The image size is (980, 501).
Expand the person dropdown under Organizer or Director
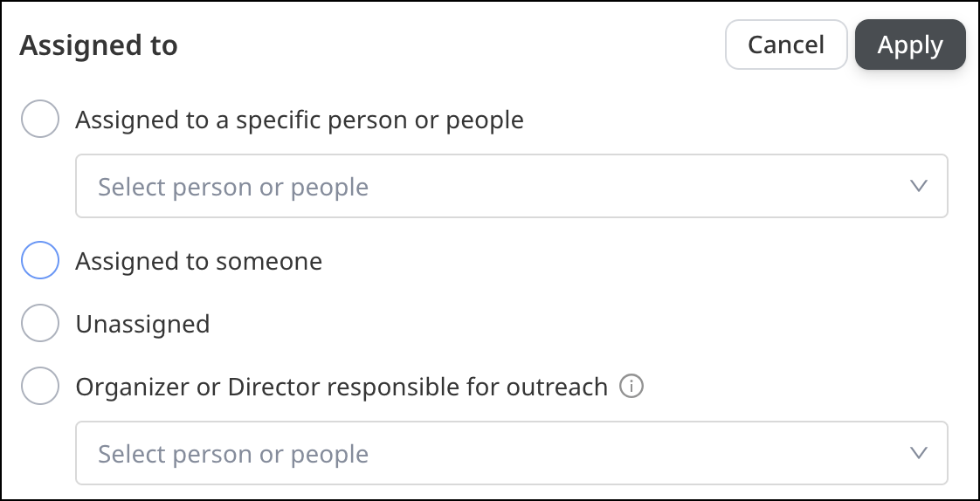(511, 453)
